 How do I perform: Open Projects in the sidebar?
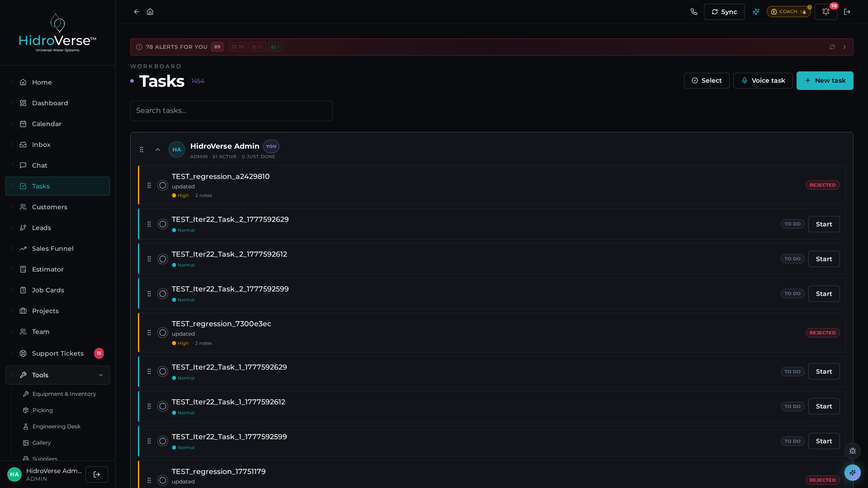pos(58,311)
